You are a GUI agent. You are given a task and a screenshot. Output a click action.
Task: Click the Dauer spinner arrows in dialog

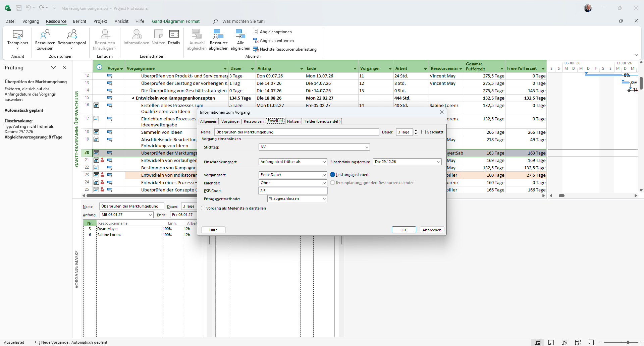pos(416,132)
